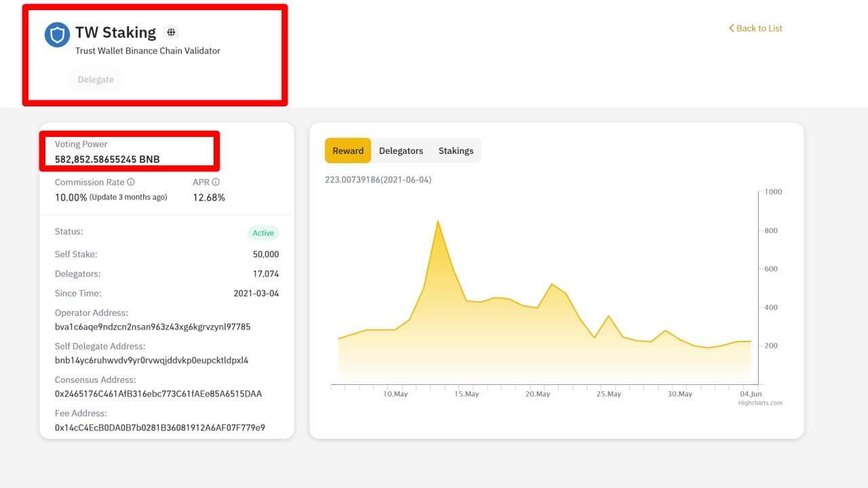Click the Trust Wallet shield logo
This screenshot has height=488, width=868.
point(57,35)
